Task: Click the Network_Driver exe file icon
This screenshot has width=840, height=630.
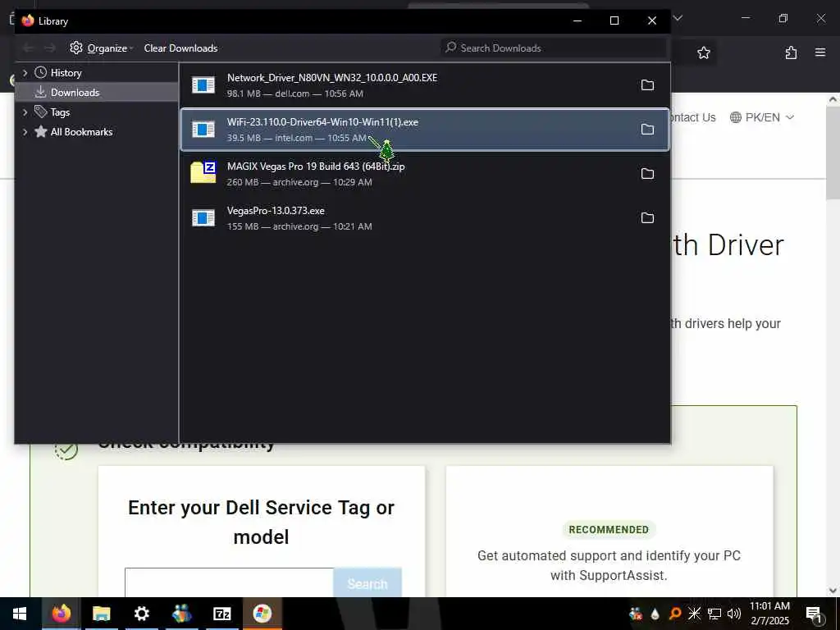Action: pyautogui.click(x=203, y=85)
